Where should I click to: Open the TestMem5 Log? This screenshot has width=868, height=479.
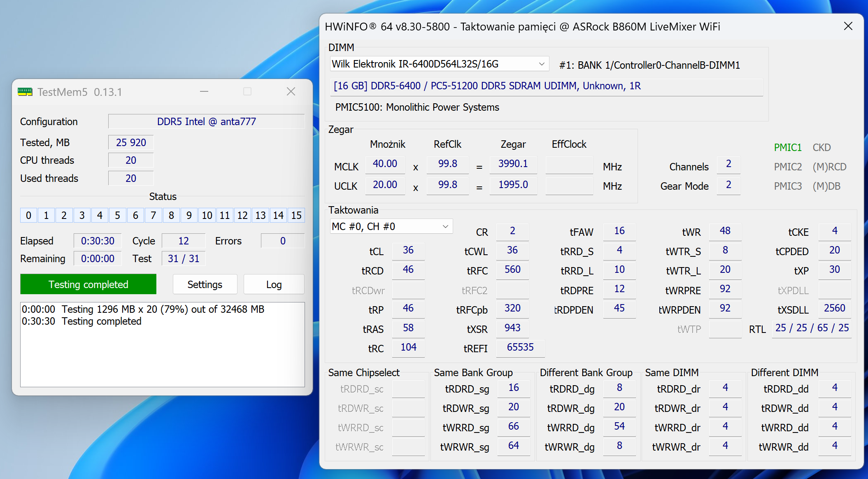274,284
